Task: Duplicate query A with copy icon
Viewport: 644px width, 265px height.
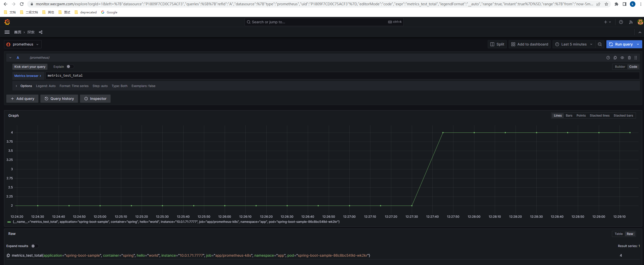Action: tap(615, 58)
